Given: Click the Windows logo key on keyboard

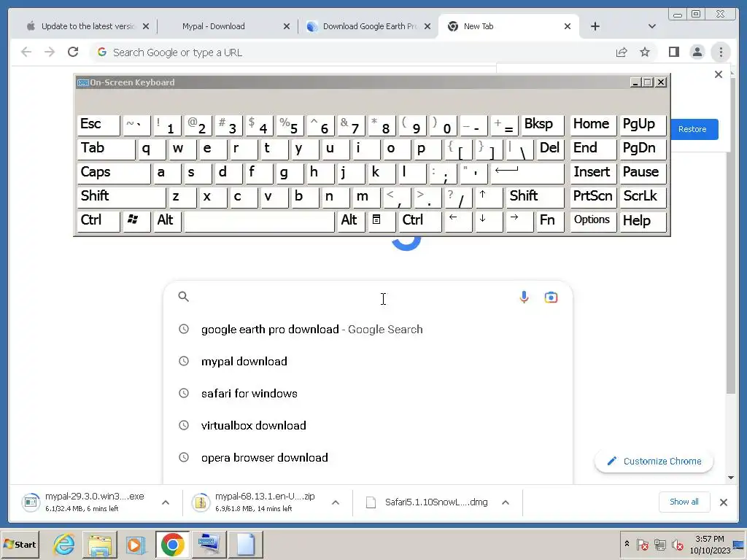Looking at the screenshot, I should pyautogui.click(x=136, y=221).
